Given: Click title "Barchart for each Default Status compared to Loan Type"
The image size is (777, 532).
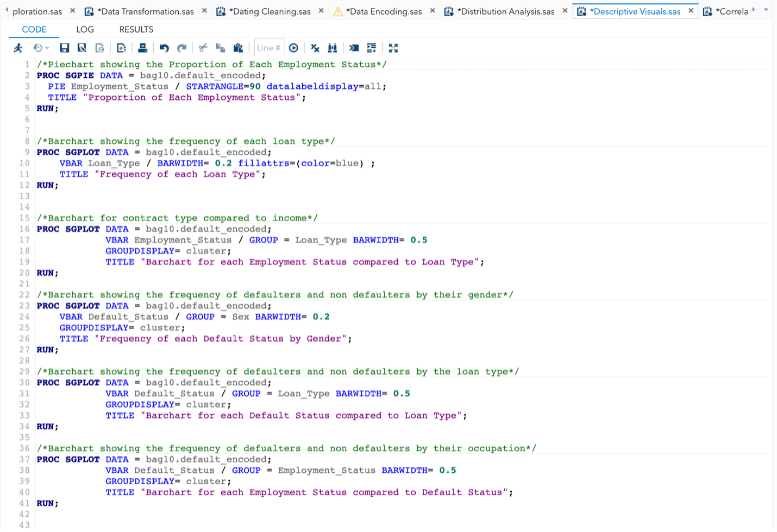Looking at the screenshot, I should point(301,415).
